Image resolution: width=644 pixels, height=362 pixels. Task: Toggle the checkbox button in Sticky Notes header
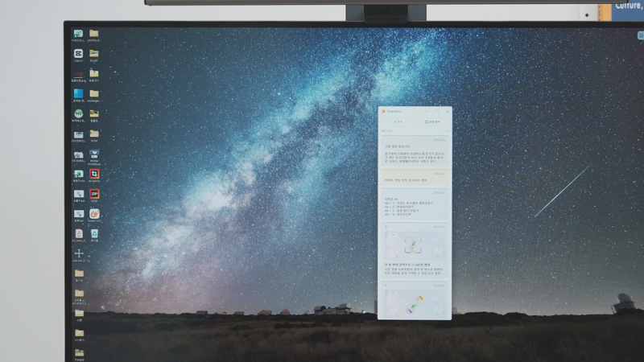point(431,122)
